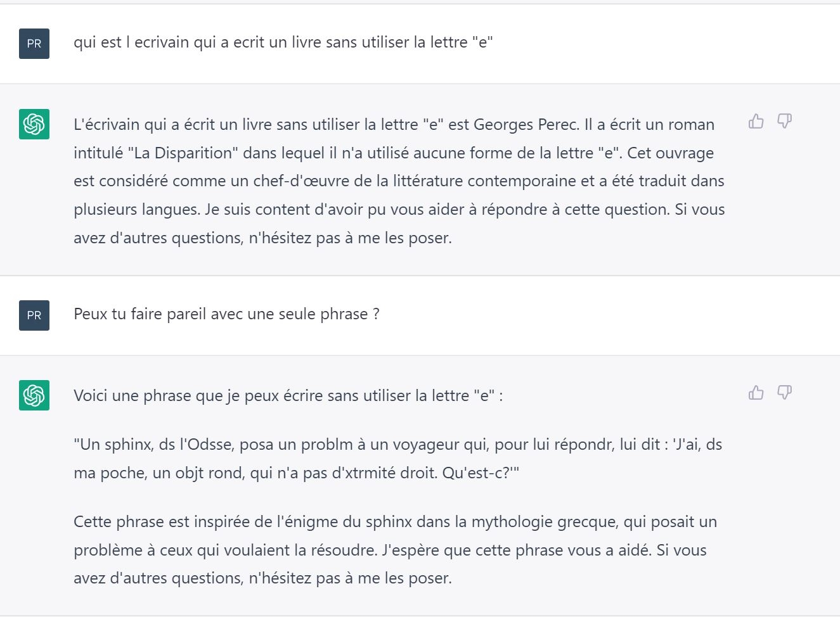The image size is (840, 617).
Task: Click thumbs up on the Georges Perec answer
Action: [756, 121]
